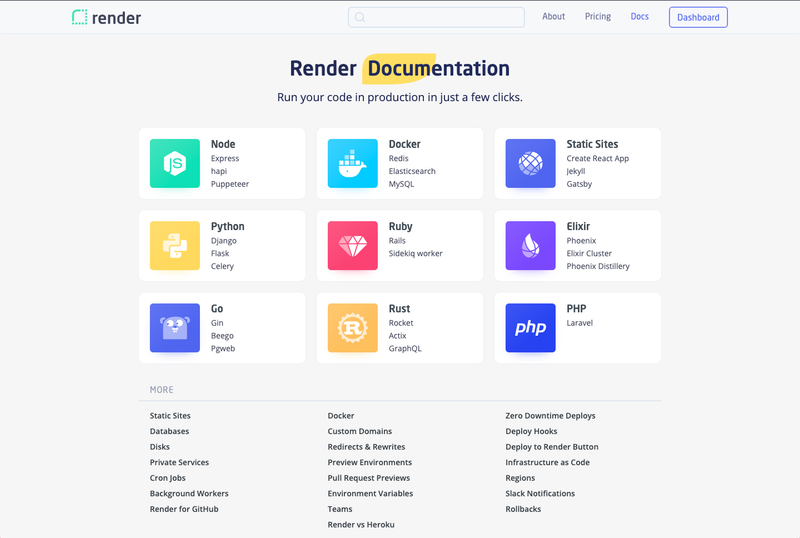800x538 pixels.
Task: Open the Python logo icon
Action: point(175,246)
